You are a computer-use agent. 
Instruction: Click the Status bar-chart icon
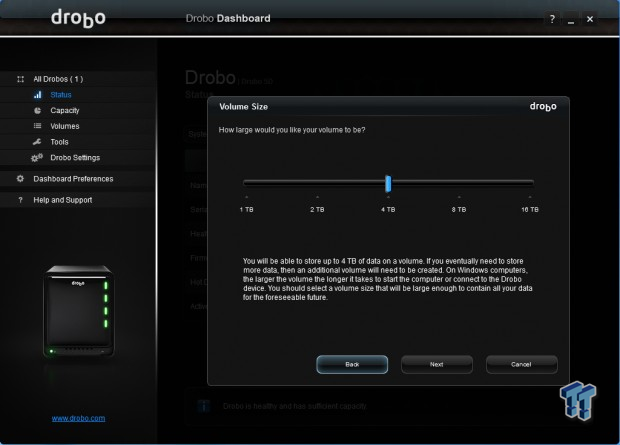(x=38, y=95)
